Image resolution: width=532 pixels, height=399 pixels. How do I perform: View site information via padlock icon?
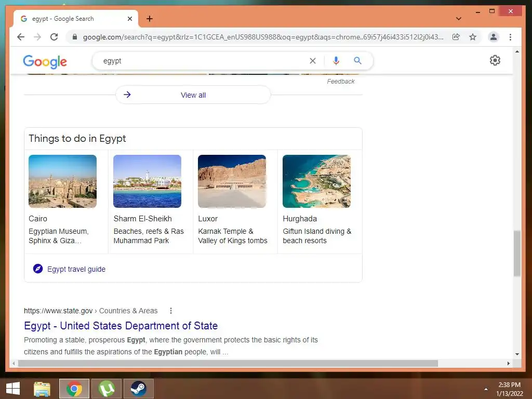75,37
